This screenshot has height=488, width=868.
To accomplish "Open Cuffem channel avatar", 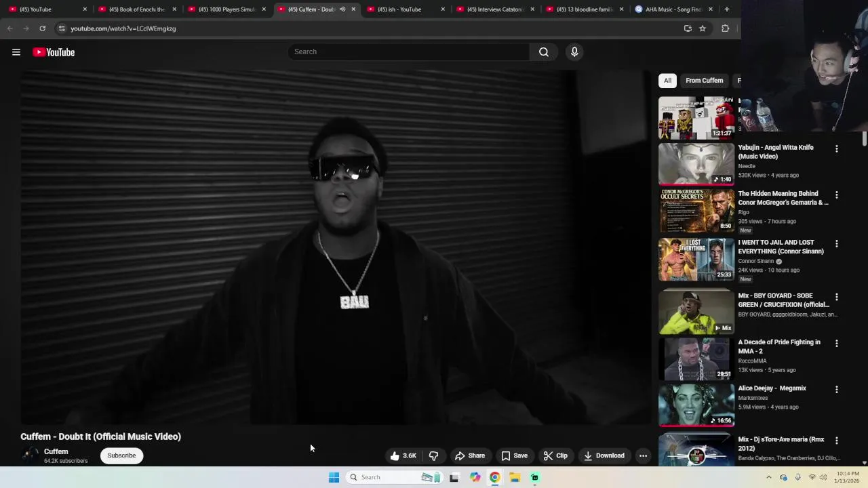I will click(30, 455).
